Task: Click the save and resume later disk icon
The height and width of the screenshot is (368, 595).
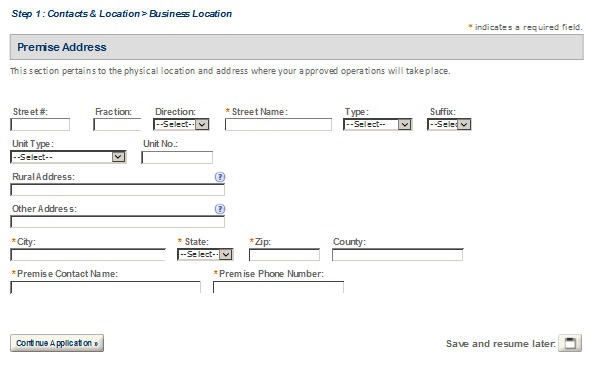Action: (570, 343)
